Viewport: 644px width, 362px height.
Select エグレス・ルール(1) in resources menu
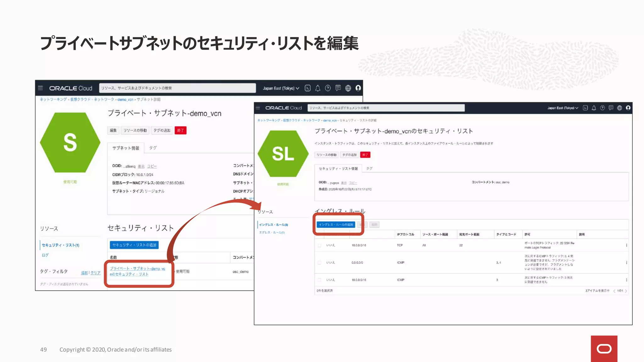click(272, 233)
